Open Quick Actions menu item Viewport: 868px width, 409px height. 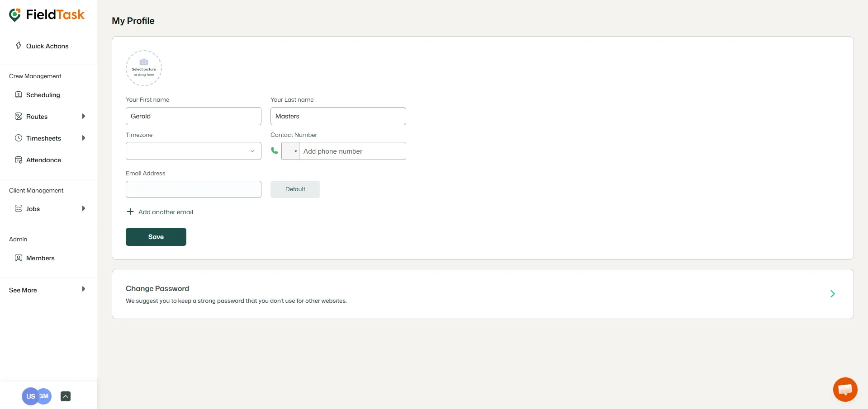48,46
